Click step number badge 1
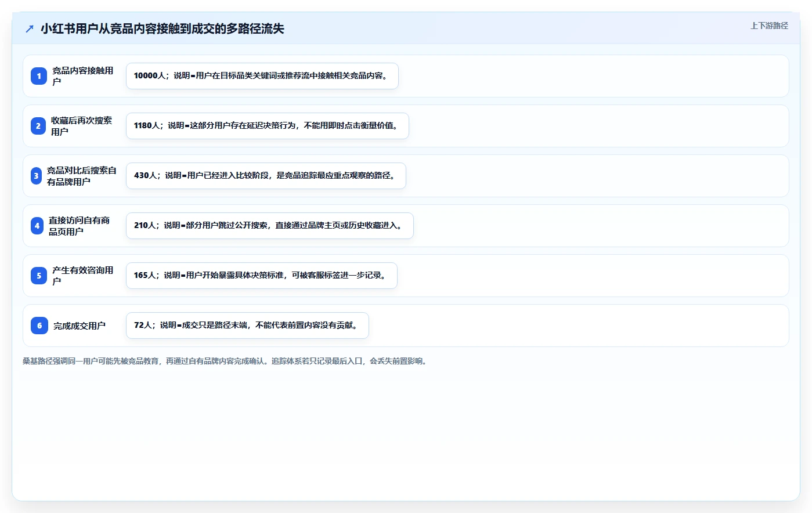The width and height of the screenshot is (812, 513). [39, 76]
